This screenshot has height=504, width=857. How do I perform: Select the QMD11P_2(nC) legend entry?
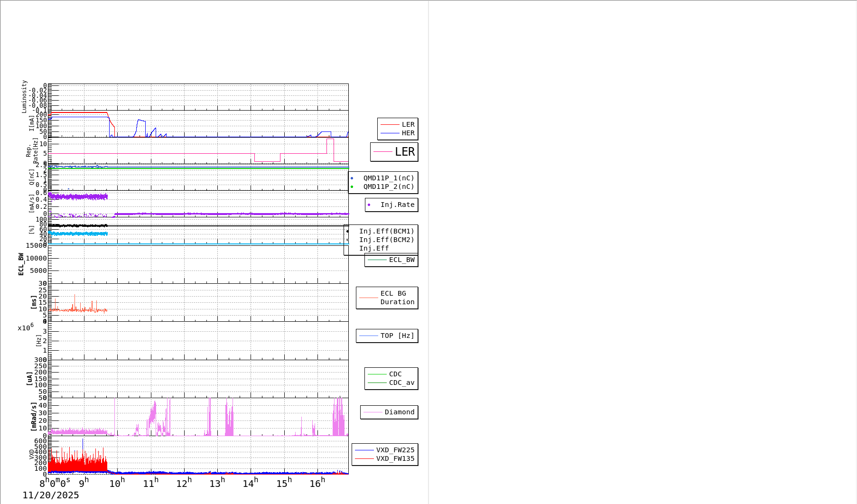click(388, 187)
